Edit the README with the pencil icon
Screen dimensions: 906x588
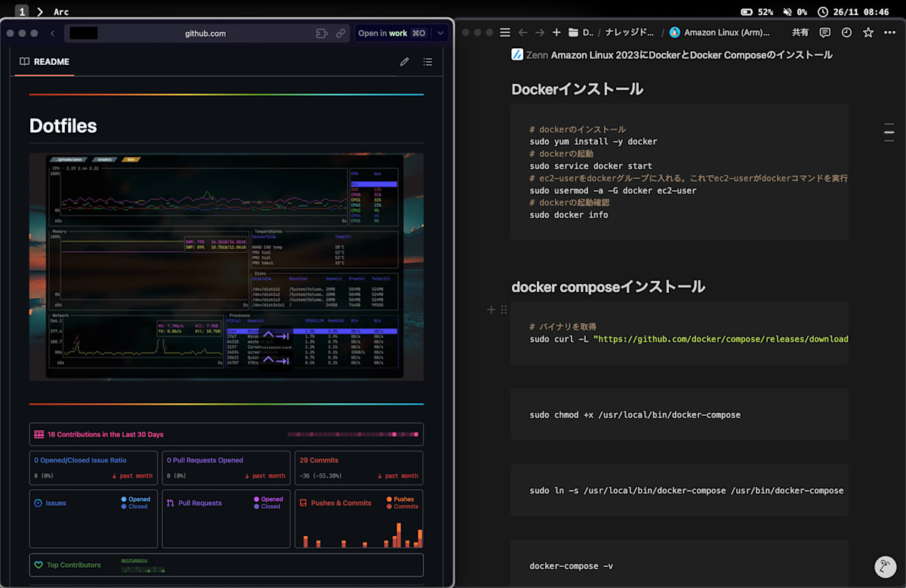[405, 62]
